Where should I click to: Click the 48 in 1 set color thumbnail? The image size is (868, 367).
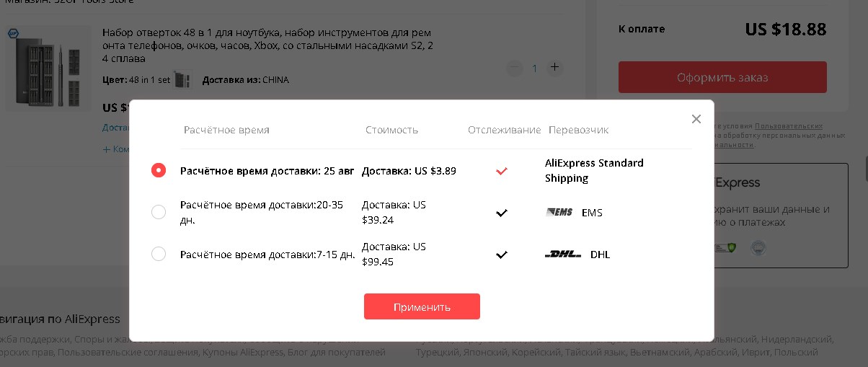[183, 79]
